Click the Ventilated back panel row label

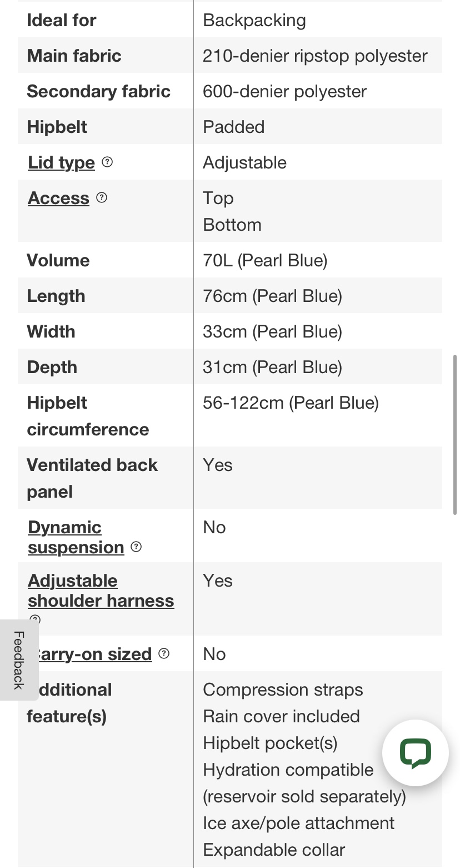(x=92, y=478)
